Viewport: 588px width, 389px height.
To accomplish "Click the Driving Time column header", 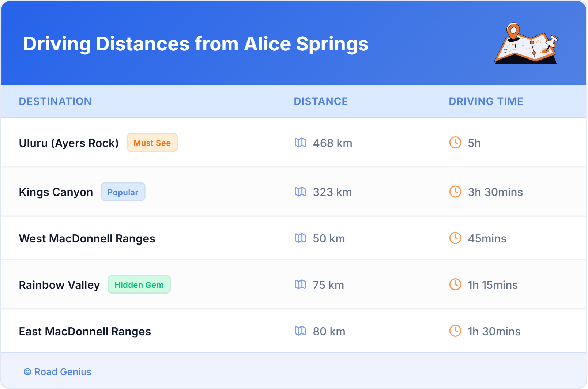I will point(486,101).
